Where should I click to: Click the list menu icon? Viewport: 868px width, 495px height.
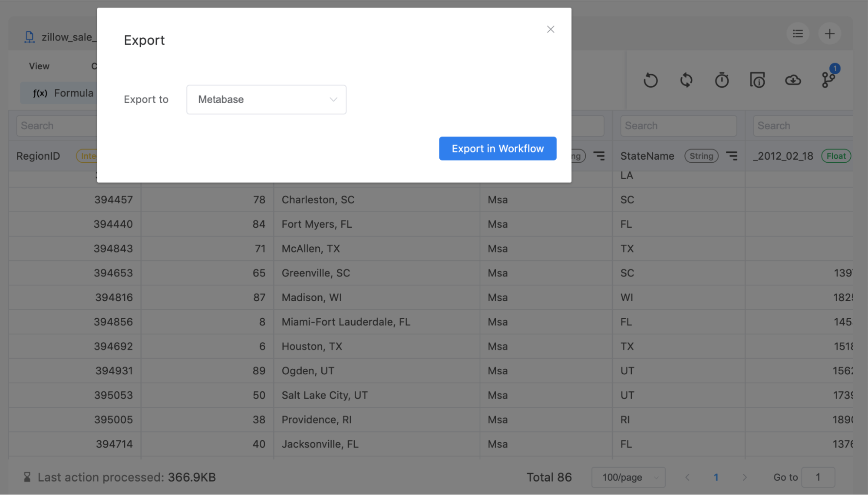[798, 33]
